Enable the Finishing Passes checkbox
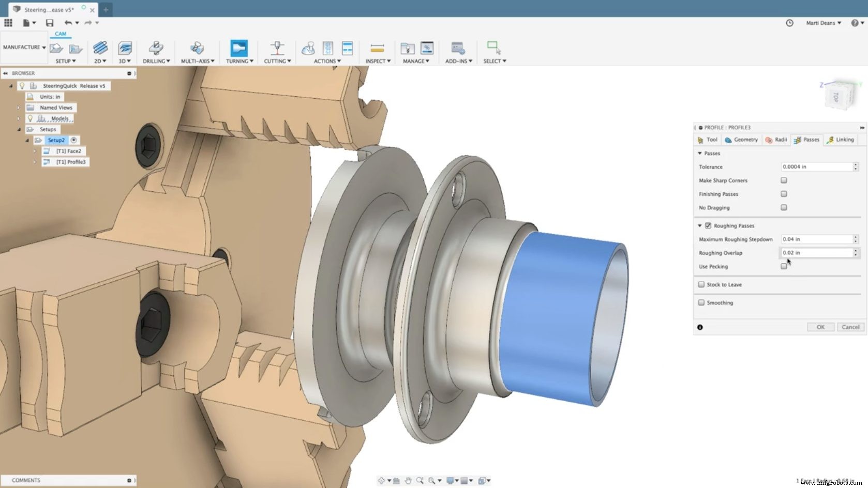 point(784,194)
